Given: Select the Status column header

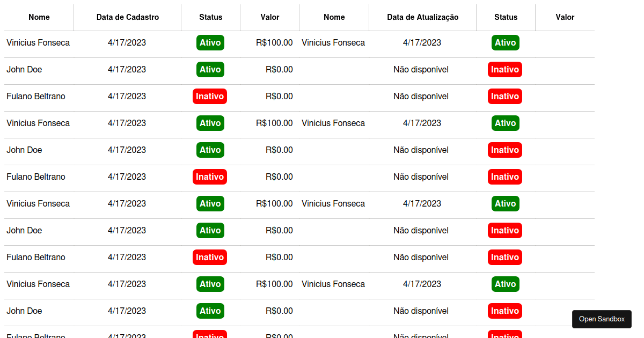Looking at the screenshot, I should pyautogui.click(x=210, y=17).
